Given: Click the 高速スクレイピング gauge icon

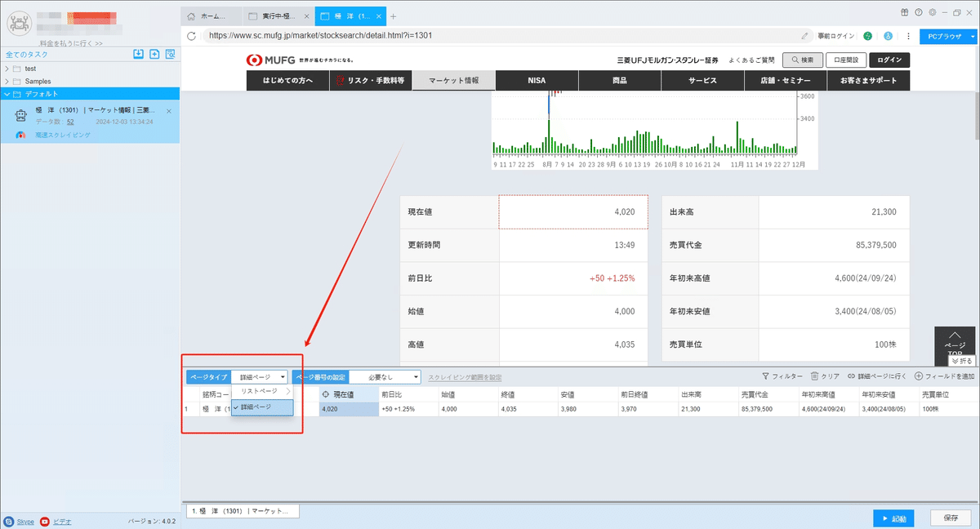Looking at the screenshot, I should 22,135.
